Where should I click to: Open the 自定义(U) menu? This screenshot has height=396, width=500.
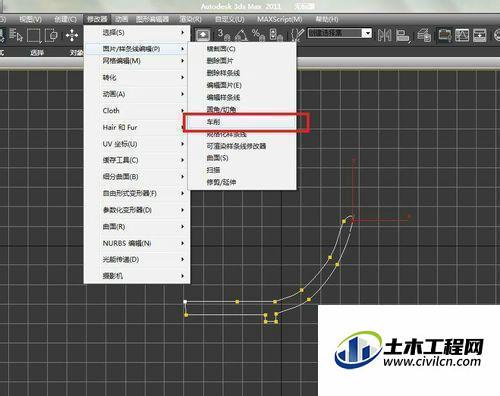[230, 19]
